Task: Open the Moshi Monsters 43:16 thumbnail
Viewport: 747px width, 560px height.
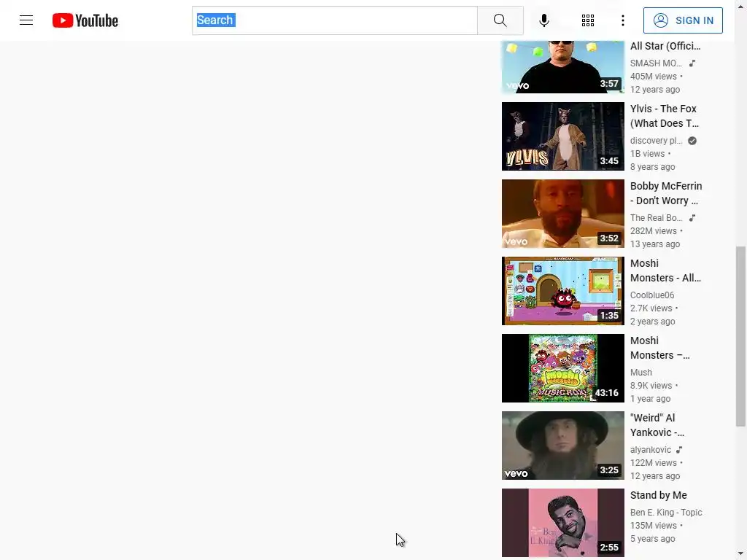Action: (x=562, y=368)
